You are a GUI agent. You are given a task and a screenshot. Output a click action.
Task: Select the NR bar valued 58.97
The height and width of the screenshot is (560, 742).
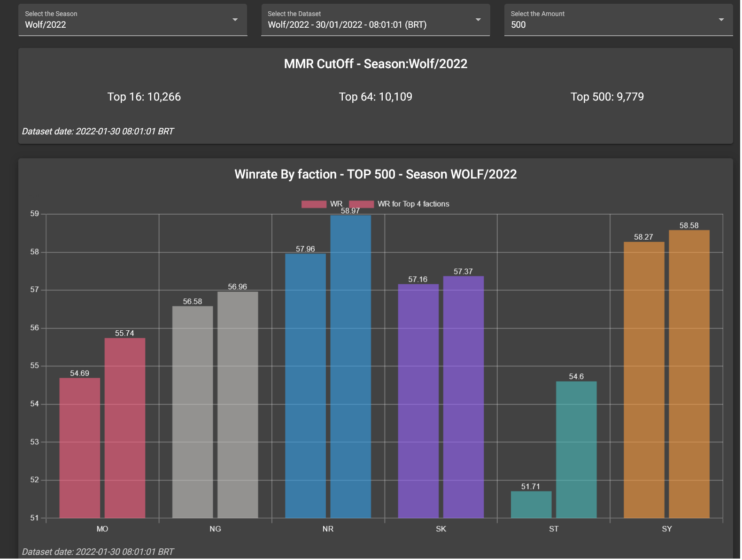(x=351, y=366)
